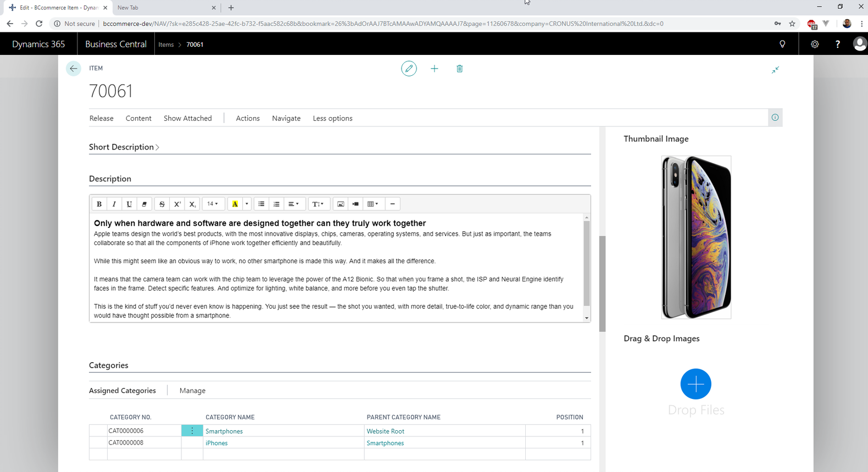This screenshot has width=868, height=472.
Task: Apply subscript formatting
Action: pos(192,204)
